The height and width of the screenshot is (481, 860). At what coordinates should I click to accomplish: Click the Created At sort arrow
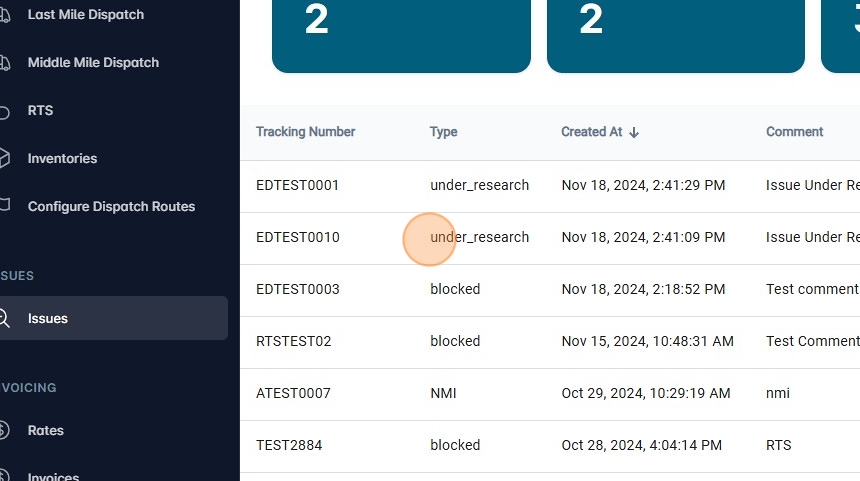(634, 132)
